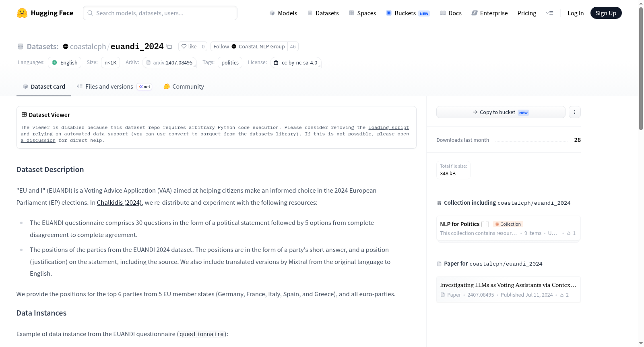This screenshot has width=644, height=347.
Task: Open the three-dot options menu
Action: coord(575,112)
